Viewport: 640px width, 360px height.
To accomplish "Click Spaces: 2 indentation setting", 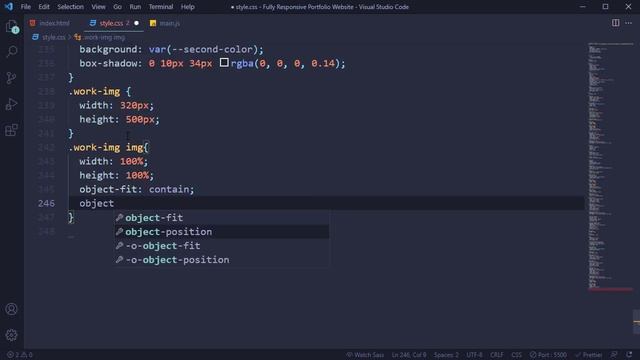I will [446, 355].
